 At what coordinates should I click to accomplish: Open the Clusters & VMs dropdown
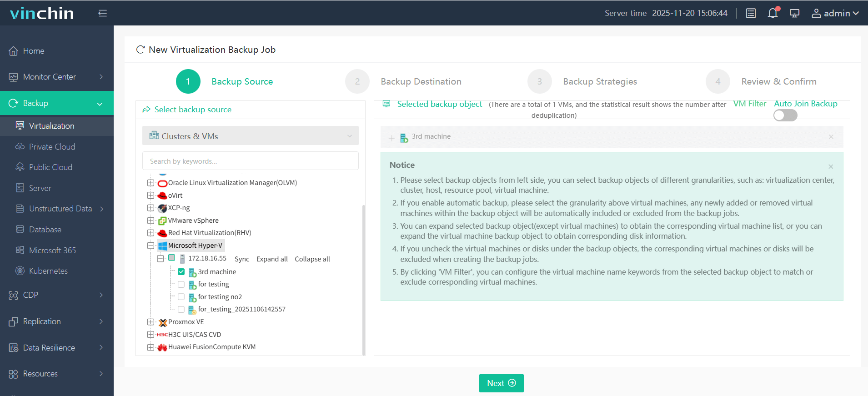[x=251, y=136]
